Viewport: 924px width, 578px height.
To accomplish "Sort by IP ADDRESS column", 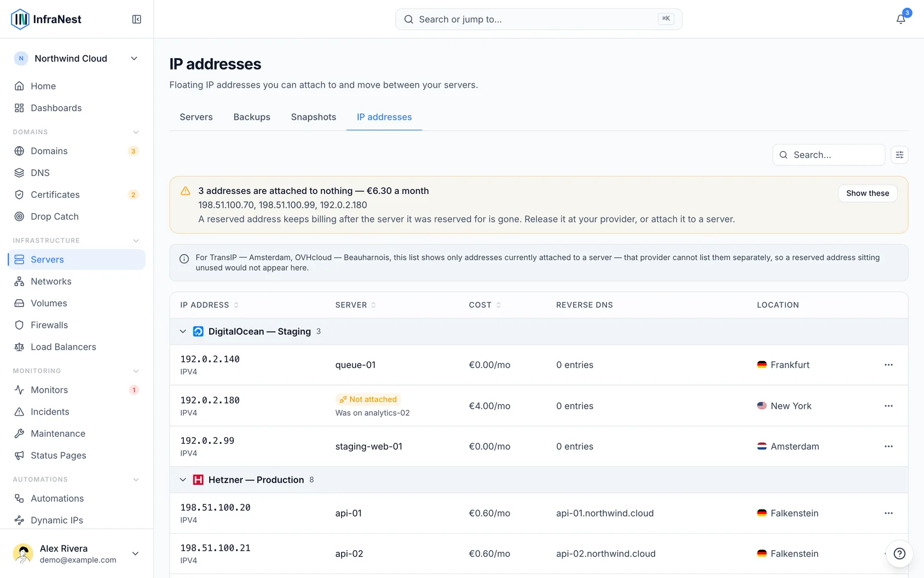I will pos(210,305).
